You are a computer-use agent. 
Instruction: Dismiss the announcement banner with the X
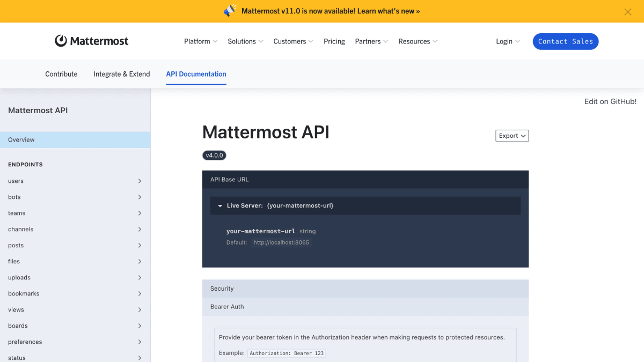[x=627, y=12]
